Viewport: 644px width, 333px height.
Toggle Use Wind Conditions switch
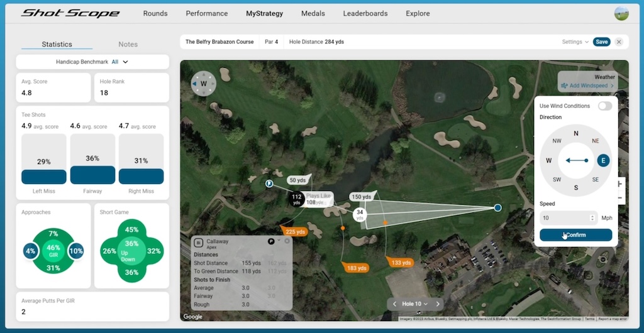604,106
